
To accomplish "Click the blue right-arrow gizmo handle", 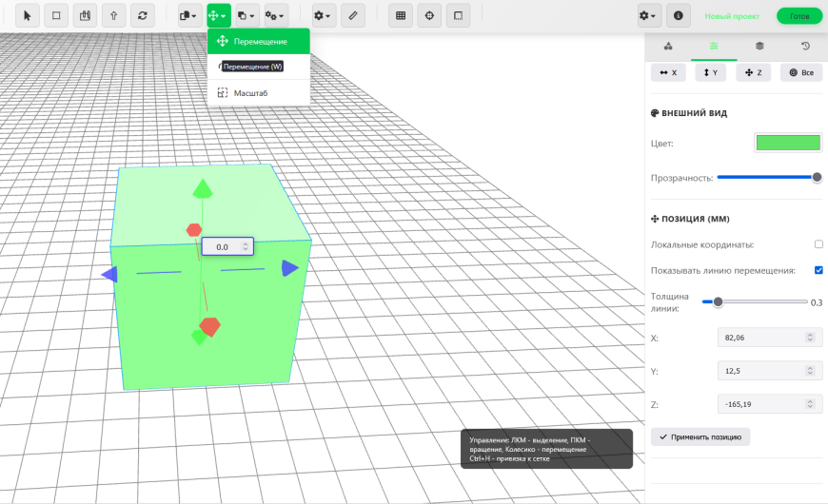I will tap(290, 268).
